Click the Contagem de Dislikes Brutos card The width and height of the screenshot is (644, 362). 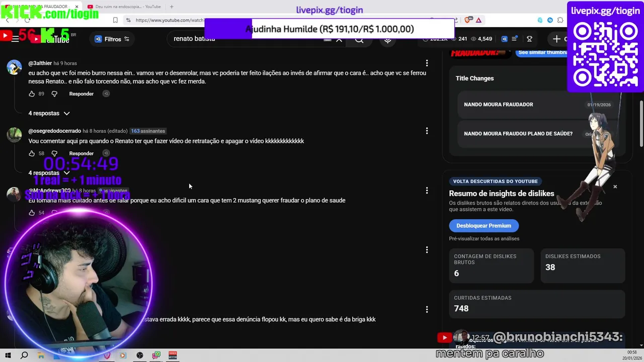(x=491, y=265)
